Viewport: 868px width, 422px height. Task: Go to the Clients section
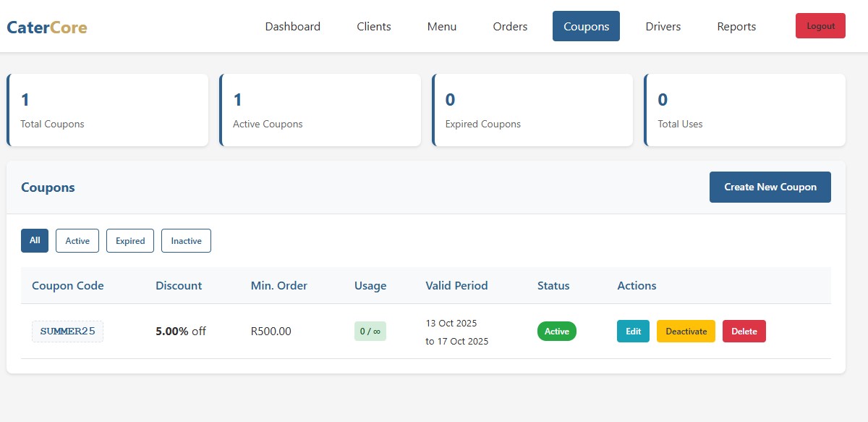tap(373, 26)
